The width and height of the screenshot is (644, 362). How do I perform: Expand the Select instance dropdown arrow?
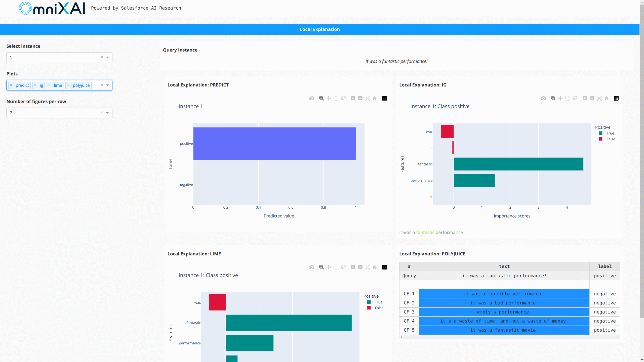coord(107,58)
